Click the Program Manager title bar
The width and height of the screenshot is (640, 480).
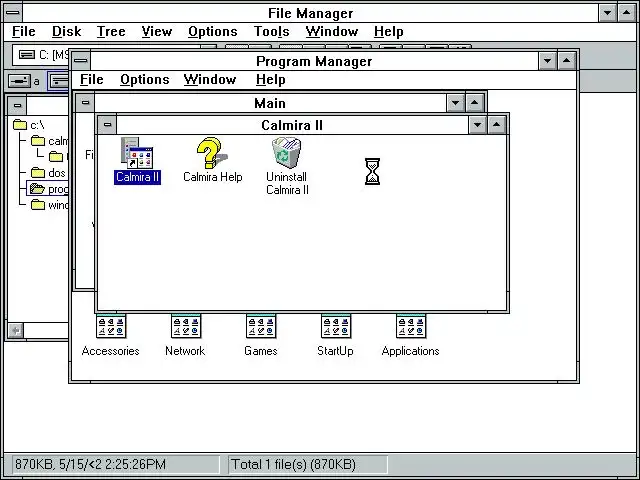point(314,61)
